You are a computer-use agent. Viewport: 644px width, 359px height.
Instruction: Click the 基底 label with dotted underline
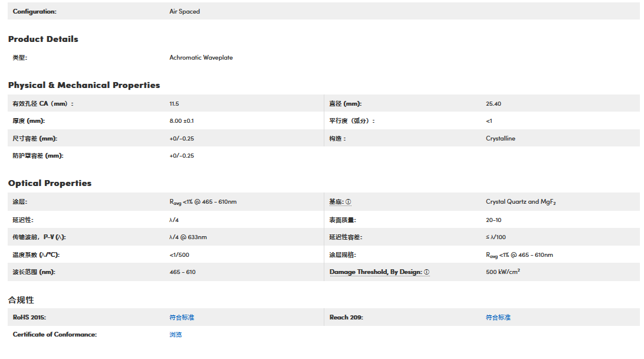(x=336, y=202)
